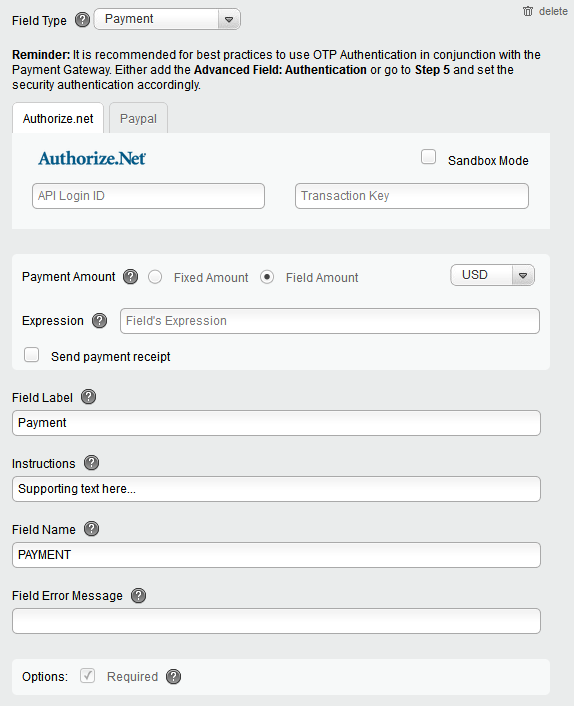Image resolution: width=574 pixels, height=706 pixels.
Task: Open the Expression help tooltip icon
Action: coord(99,321)
